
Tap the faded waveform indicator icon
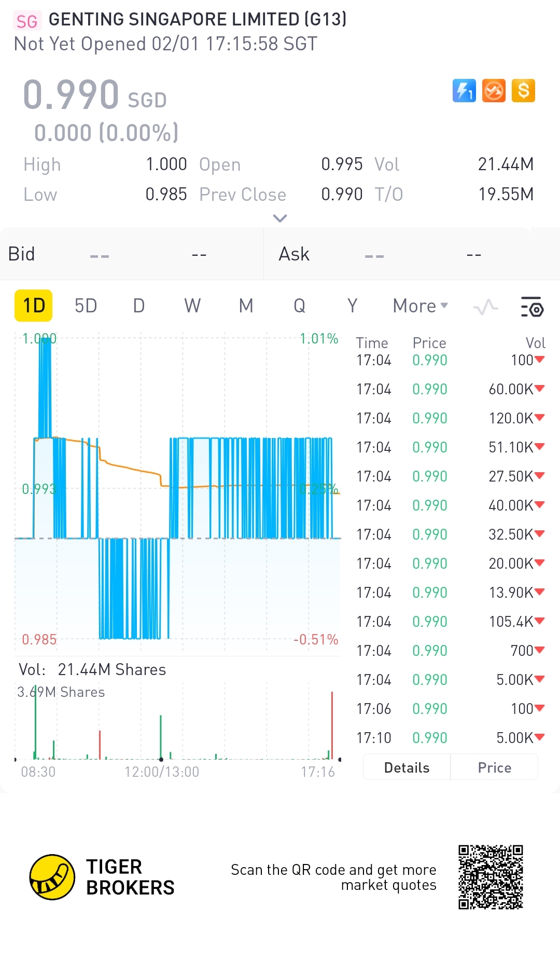[486, 307]
